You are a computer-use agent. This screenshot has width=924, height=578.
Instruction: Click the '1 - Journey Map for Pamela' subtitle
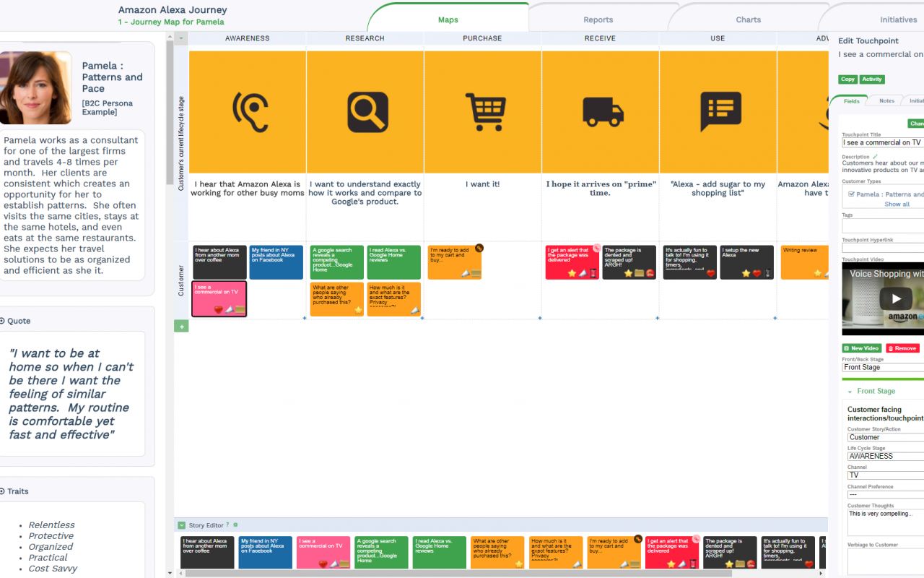pos(171,22)
